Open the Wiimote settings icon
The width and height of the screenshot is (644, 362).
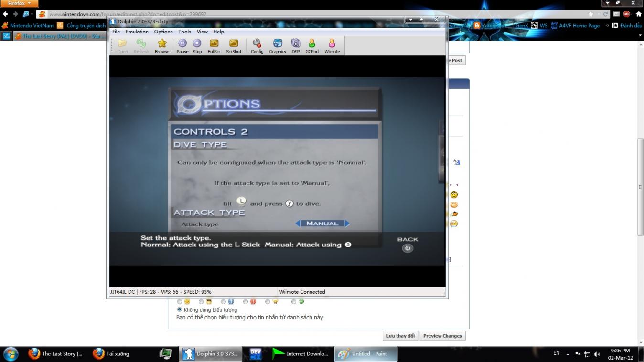pyautogui.click(x=332, y=46)
